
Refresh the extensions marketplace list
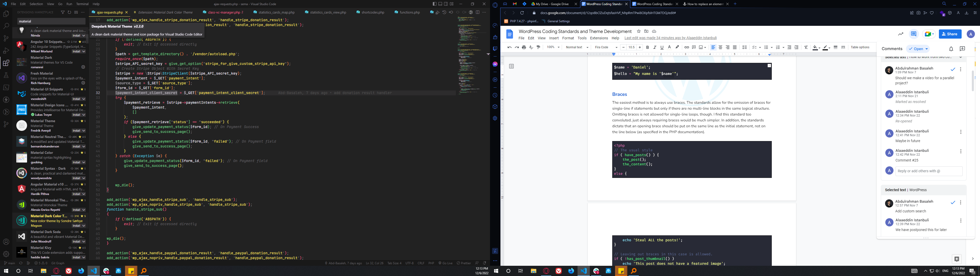coord(69,12)
